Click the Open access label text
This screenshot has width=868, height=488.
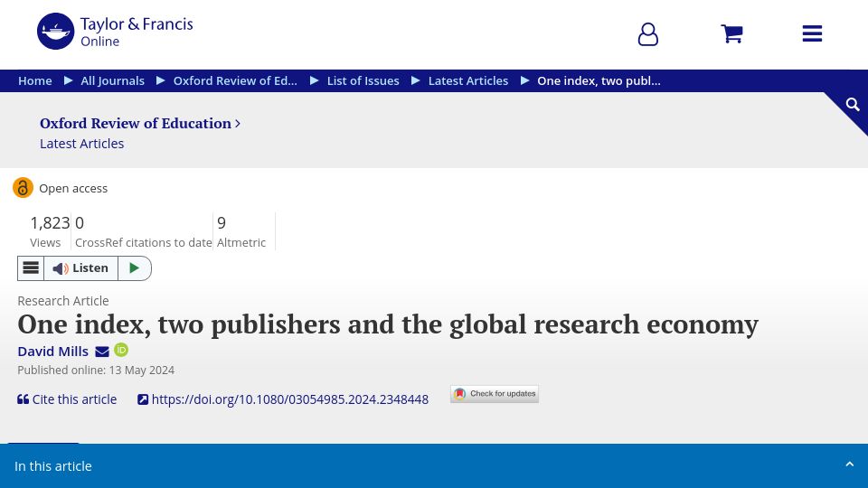tap(73, 189)
